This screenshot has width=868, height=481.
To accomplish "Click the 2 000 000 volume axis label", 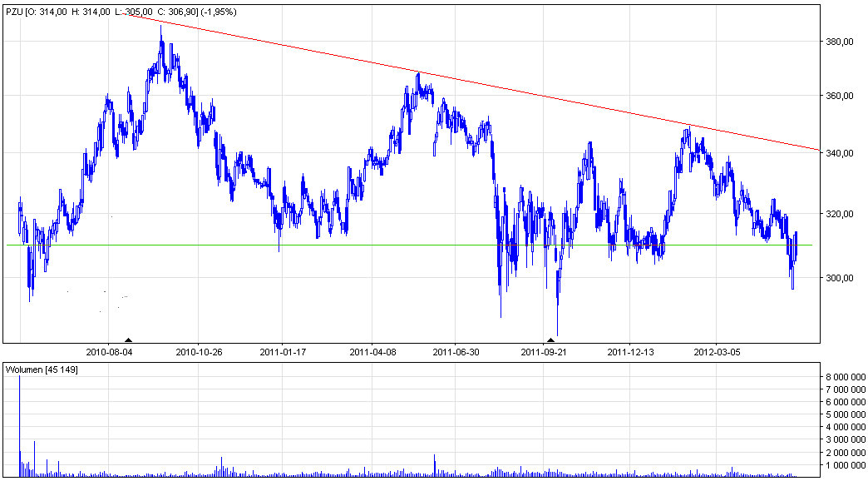I will tap(844, 453).
